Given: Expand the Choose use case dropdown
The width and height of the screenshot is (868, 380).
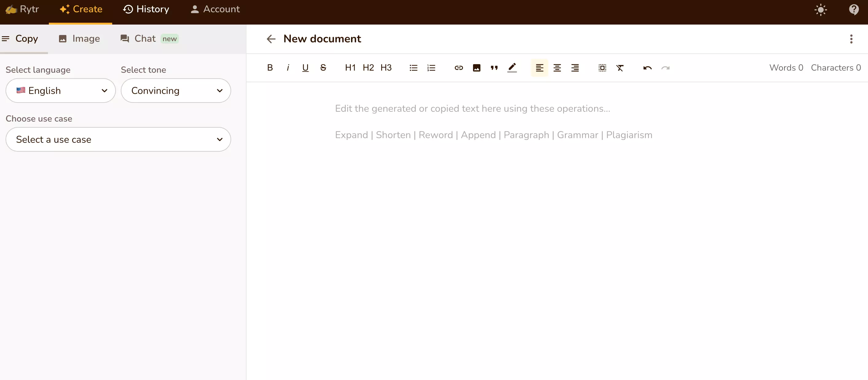Looking at the screenshot, I should [118, 139].
